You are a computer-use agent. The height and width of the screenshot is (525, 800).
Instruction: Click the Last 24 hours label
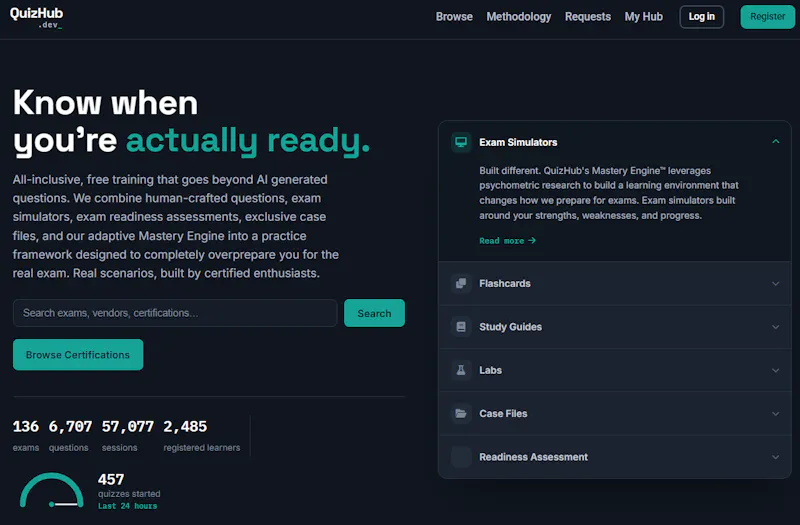128,506
